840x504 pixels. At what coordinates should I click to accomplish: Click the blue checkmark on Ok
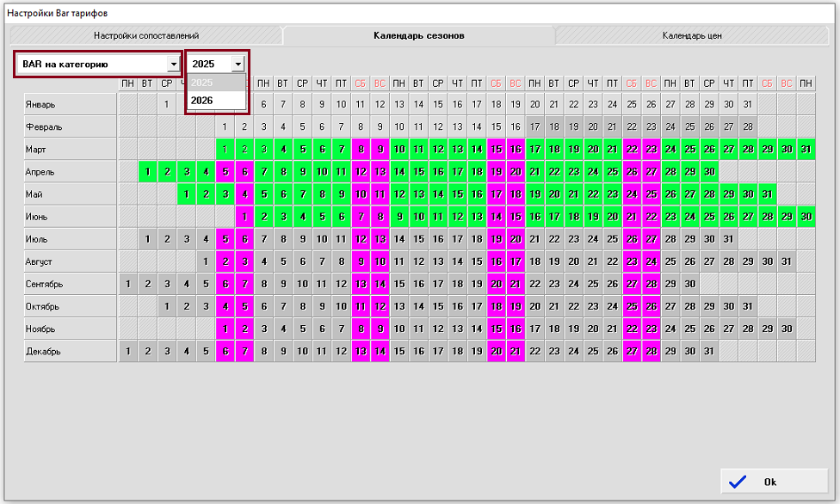tap(738, 482)
